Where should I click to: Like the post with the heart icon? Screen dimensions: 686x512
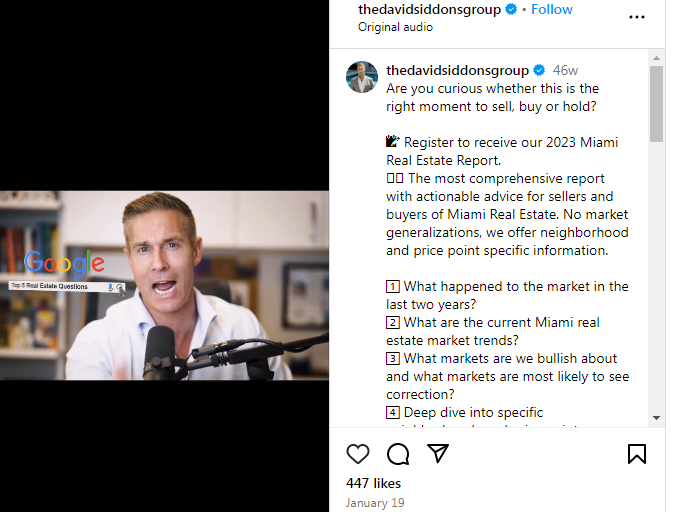[358, 454]
